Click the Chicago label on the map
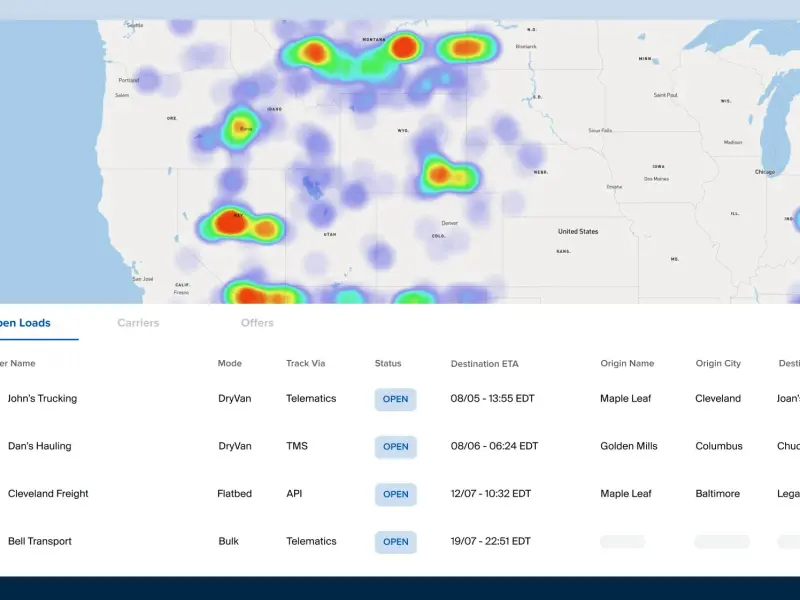The height and width of the screenshot is (600, 800). click(x=765, y=172)
